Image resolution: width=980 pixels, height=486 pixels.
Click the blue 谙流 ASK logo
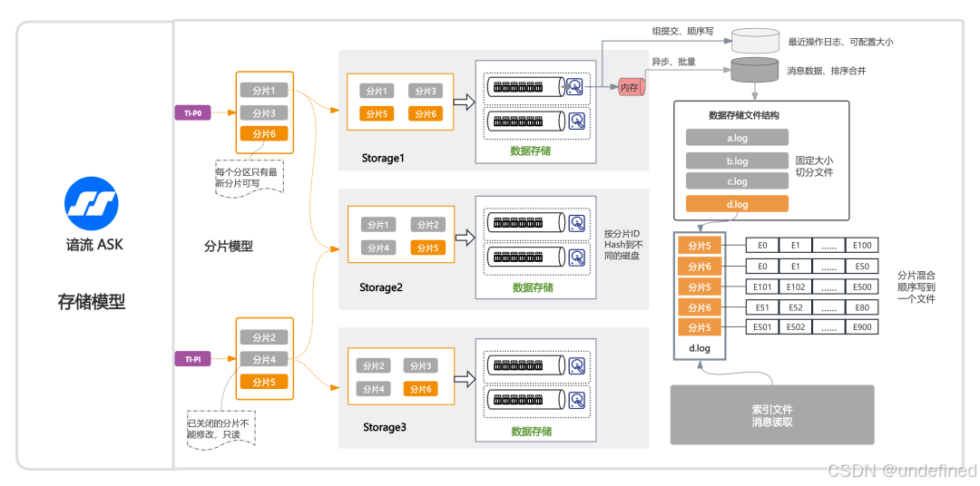(x=92, y=203)
